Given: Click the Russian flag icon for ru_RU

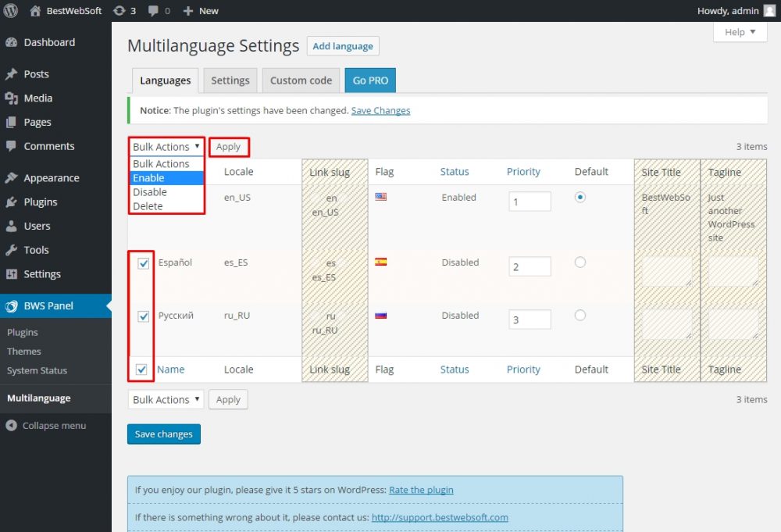Looking at the screenshot, I should point(380,315).
